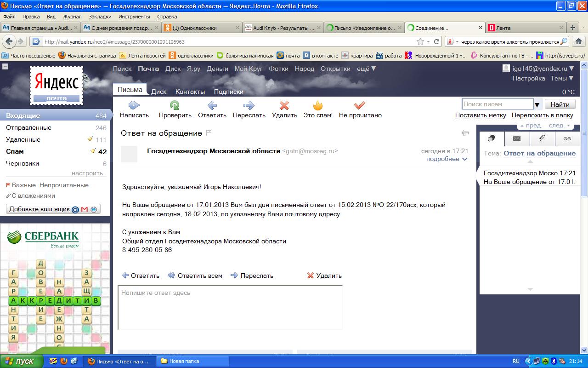Click Переложить в папку link
Screen dimensions: 588x368
click(543, 115)
